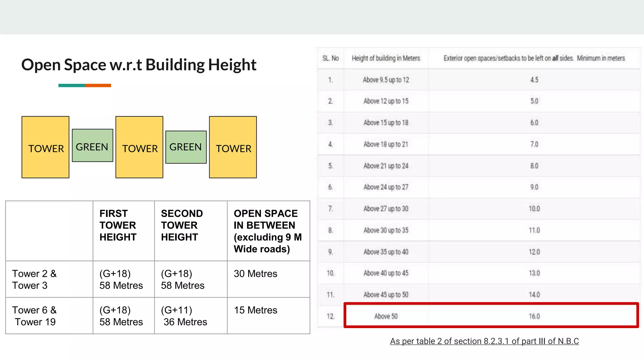Click the Above 9.5 up to 12 row
The image size is (644, 362).
pyautogui.click(x=386, y=80)
